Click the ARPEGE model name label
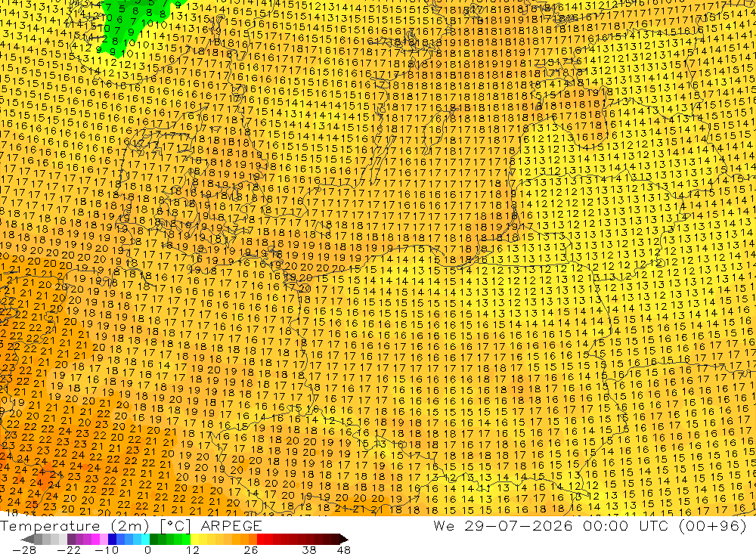This screenshot has width=756, height=554. coord(231,526)
